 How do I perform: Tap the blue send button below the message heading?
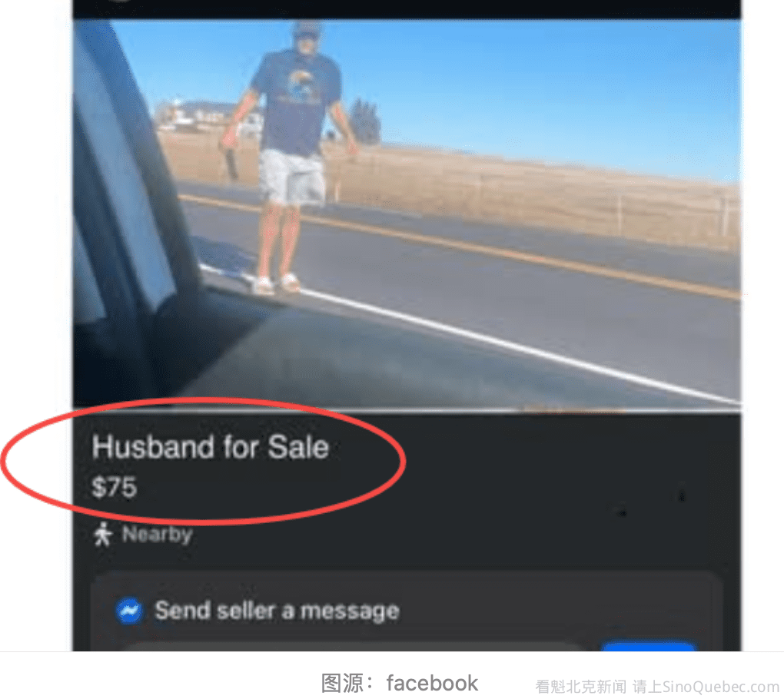[649, 648]
